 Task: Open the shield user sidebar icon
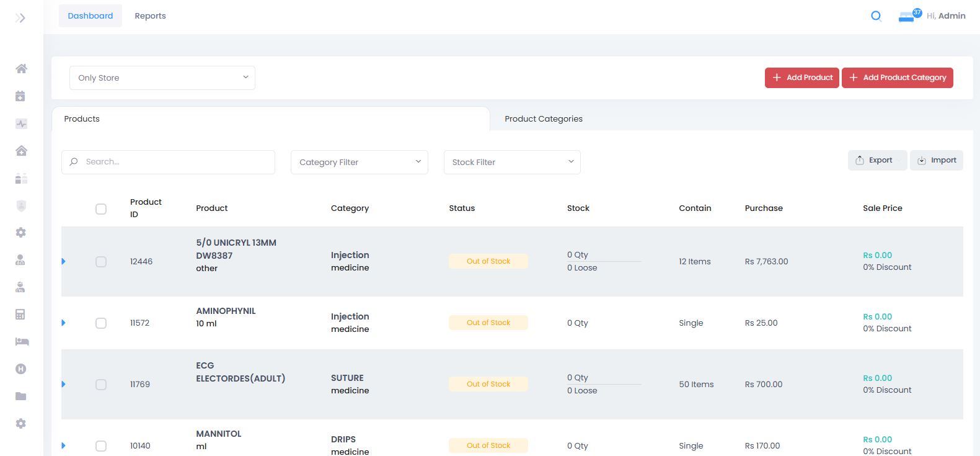(x=21, y=205)
